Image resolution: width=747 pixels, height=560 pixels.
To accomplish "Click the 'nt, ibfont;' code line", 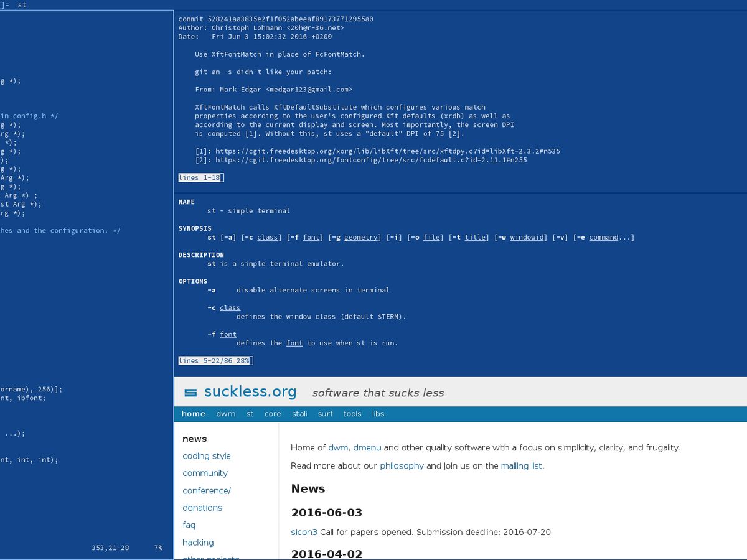I will (x=23, y=398).
